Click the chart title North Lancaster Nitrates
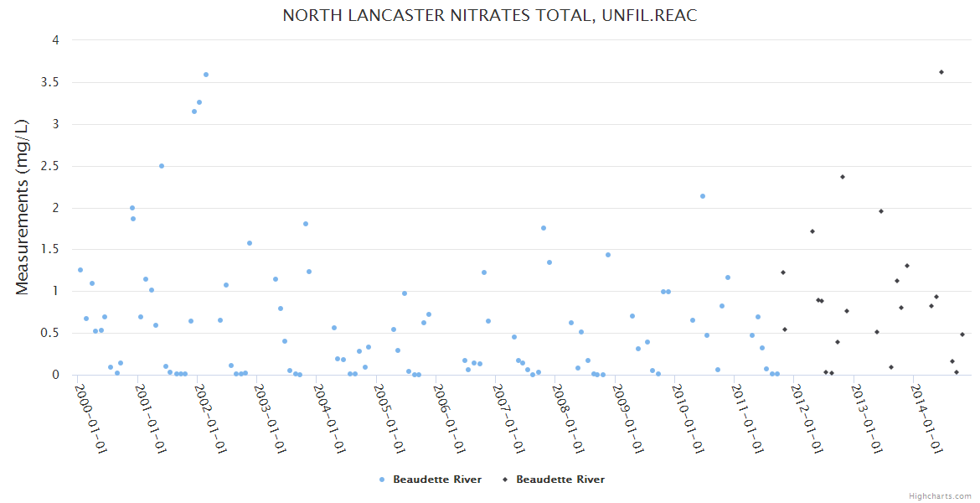The width and height of the screenshot is (980, 503). (x=489, y=16)
